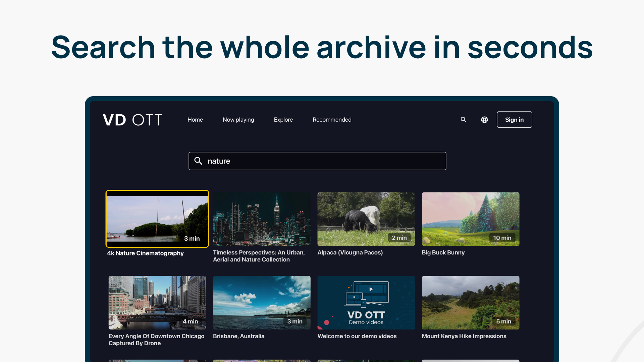Click the '10 min' duration badge
The image size is (644, 362).
(502, 238)
